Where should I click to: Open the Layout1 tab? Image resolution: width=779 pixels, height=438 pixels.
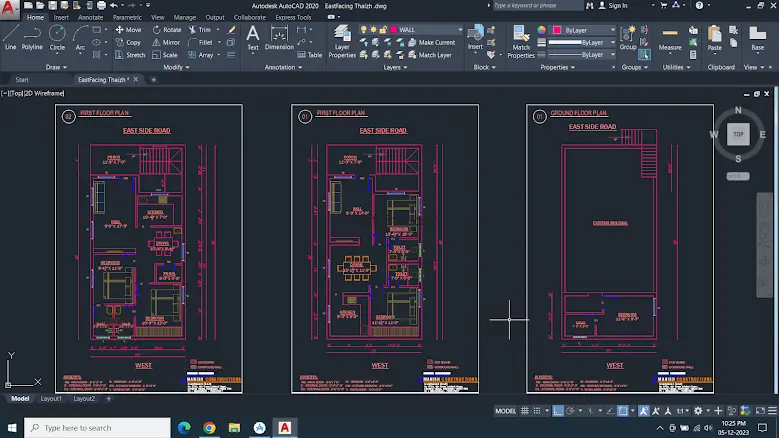(51, 399)
